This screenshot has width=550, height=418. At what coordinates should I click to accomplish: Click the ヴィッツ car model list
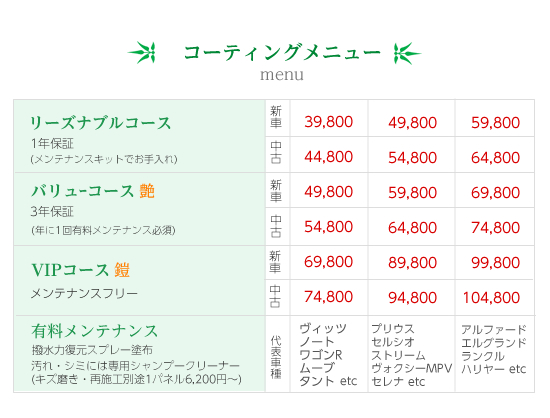pos(328,355)
